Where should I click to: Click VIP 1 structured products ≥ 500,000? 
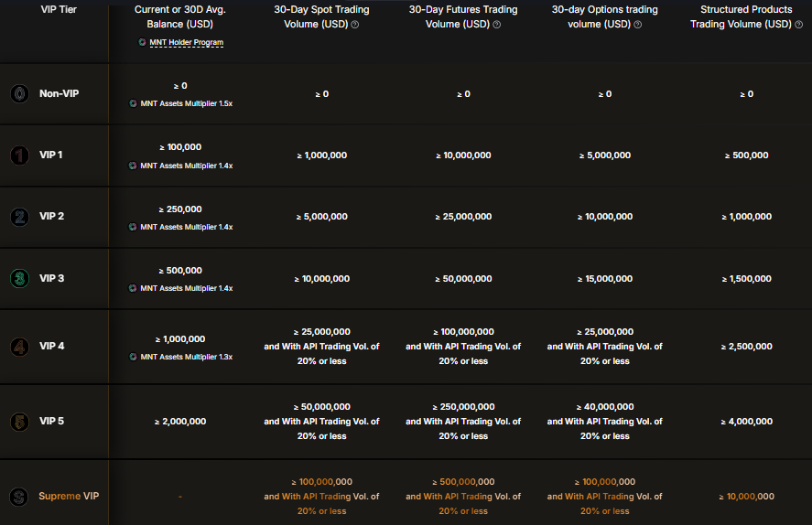point(746,155)
